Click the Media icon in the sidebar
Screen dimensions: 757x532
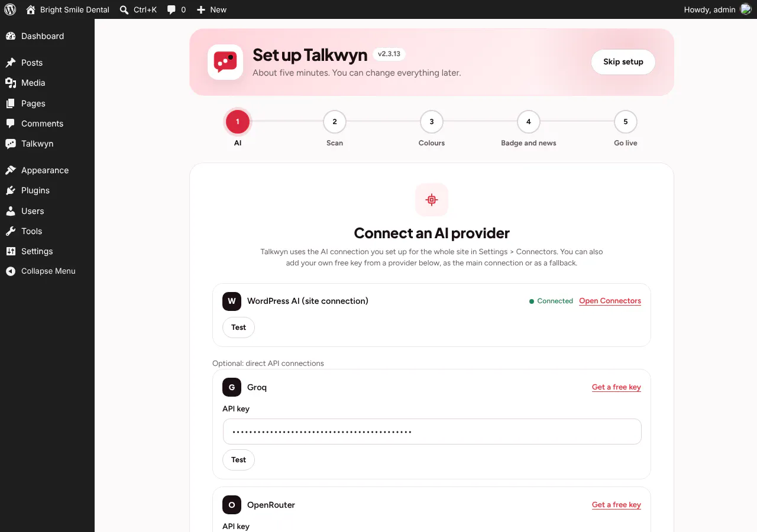(11, 83)
